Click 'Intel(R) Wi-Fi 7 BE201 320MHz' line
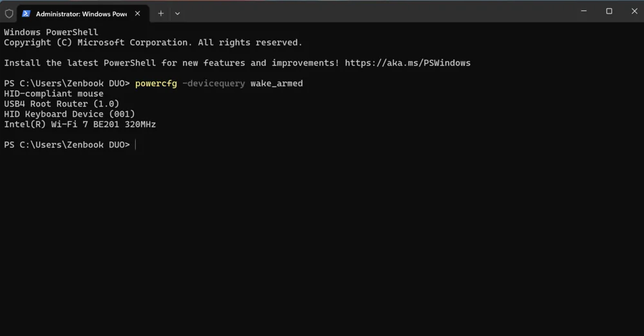The width and height of the screenshot is (644, 336). tap(80, 124)
